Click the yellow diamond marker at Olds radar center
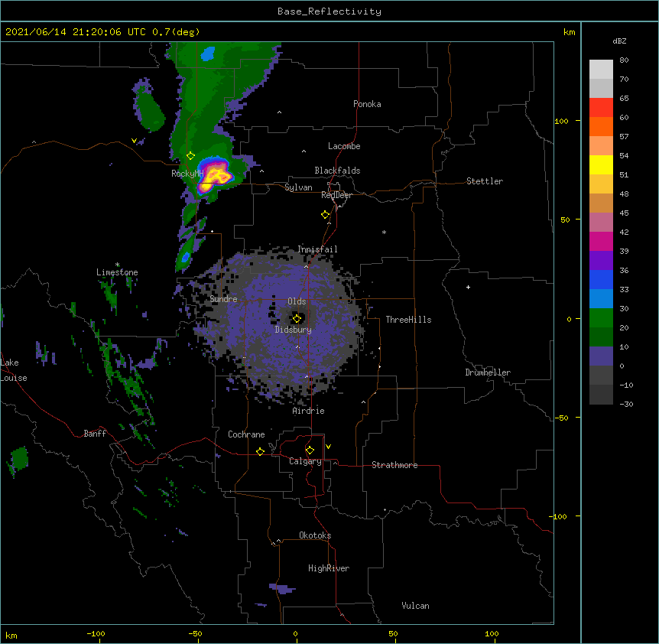This screenshot has height=644, width=659. click(x=297, y=319)
